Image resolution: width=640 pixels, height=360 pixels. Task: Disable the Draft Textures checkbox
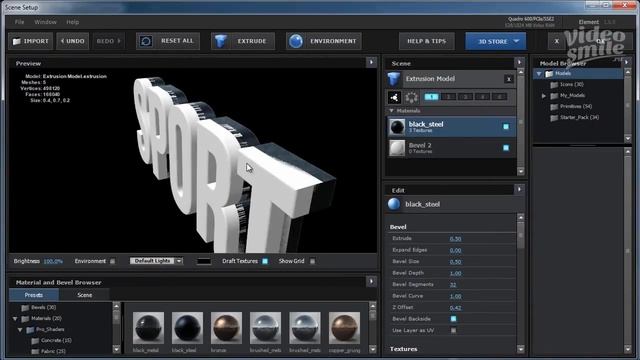[x=265, y=261]
